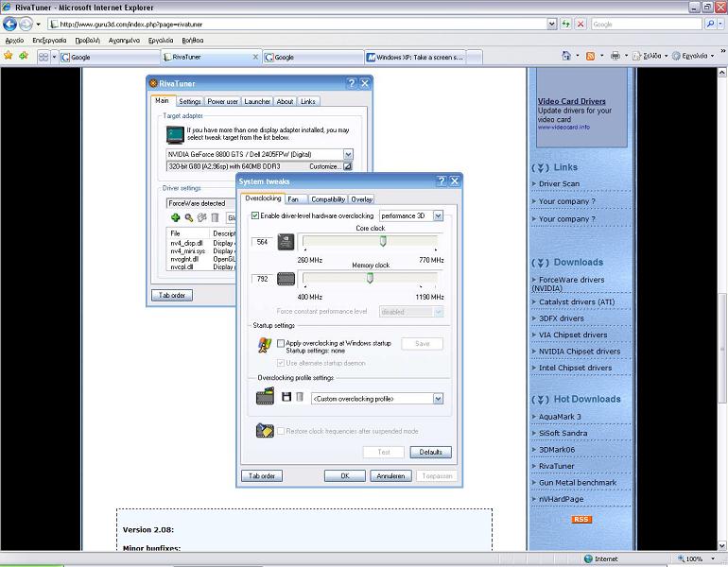The height and width of the screenshot is (567, 728).
Task: Open the Force constant performance level dropdown
Action: [x=438, y=312]
